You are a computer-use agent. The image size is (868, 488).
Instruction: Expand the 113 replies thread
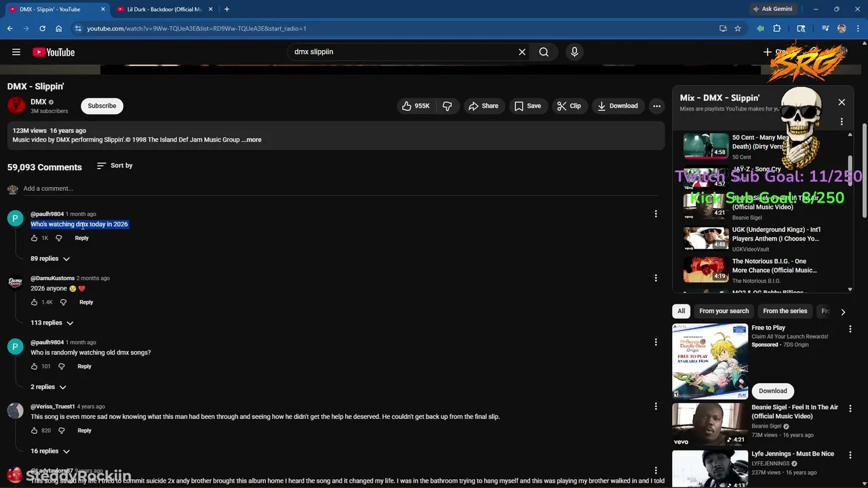pos(52,323)
